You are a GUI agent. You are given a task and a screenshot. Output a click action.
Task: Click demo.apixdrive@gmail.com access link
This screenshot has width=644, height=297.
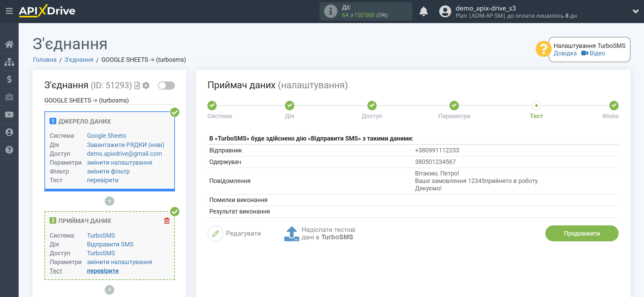point(124,154)
